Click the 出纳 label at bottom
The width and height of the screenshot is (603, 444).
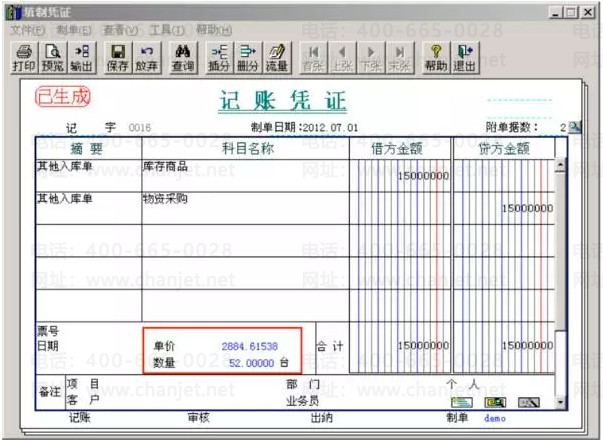tap(322, 418)
